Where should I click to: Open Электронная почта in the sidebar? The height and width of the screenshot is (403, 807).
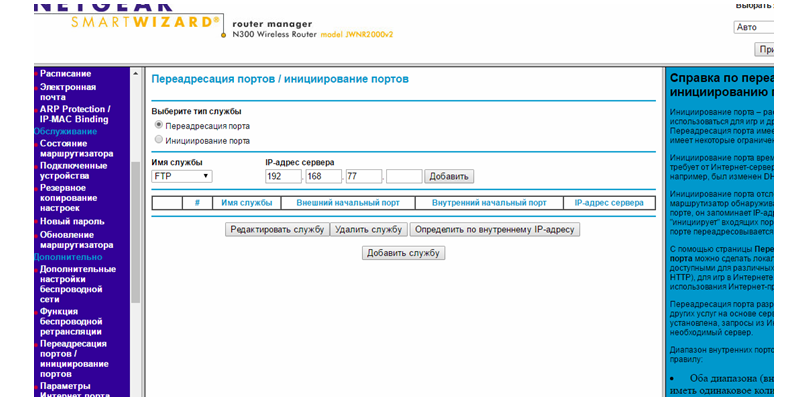[x=68, y=92]
